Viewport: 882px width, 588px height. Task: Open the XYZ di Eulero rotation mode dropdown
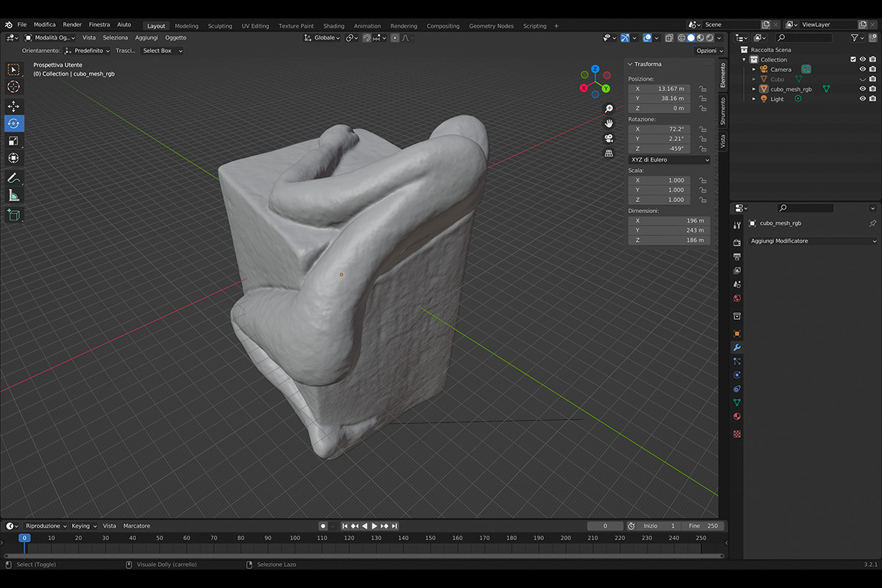(x=669, y=159)
